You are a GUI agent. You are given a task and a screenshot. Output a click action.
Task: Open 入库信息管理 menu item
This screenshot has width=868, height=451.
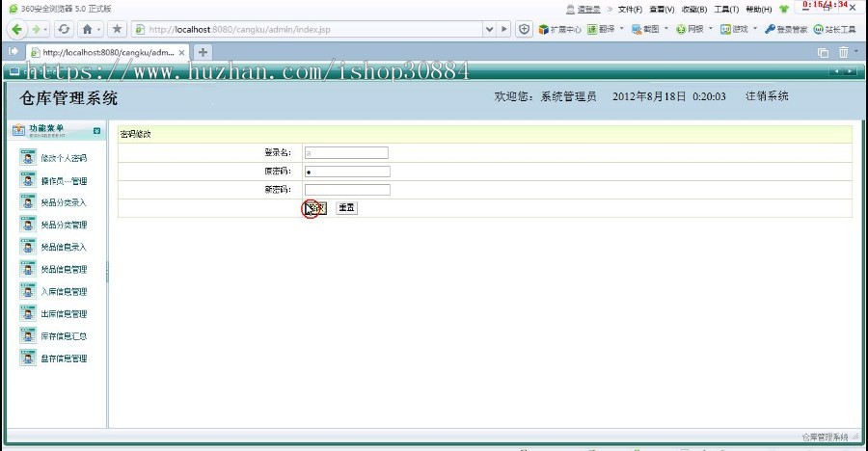click(x=64, y=292)
